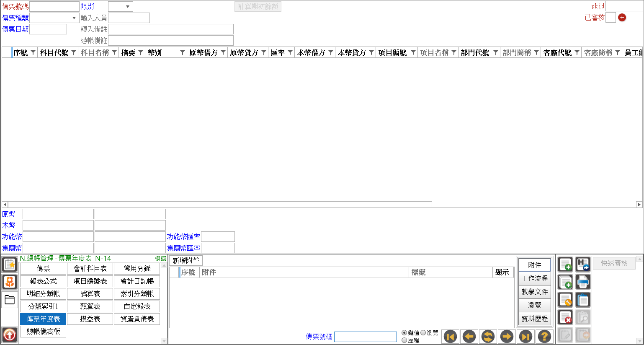
Task: Click the delete document red X icon
Action: pyautogui.click(x=565, y=317)
